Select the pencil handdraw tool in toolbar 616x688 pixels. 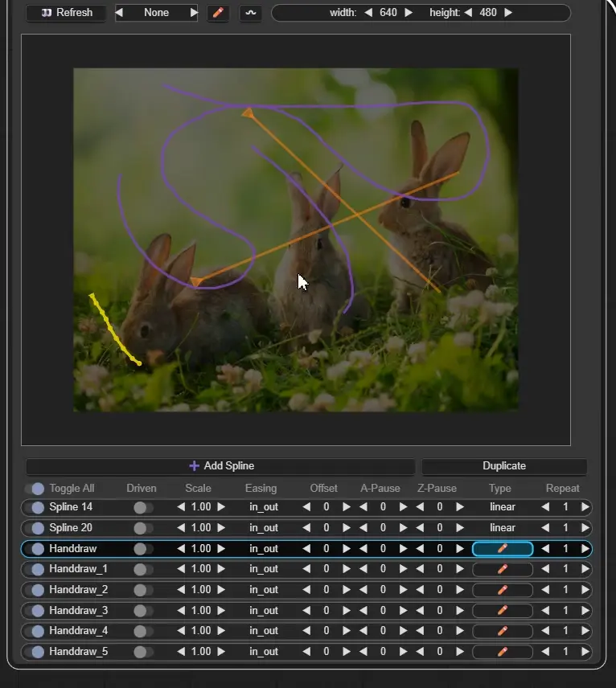point(218,13)
